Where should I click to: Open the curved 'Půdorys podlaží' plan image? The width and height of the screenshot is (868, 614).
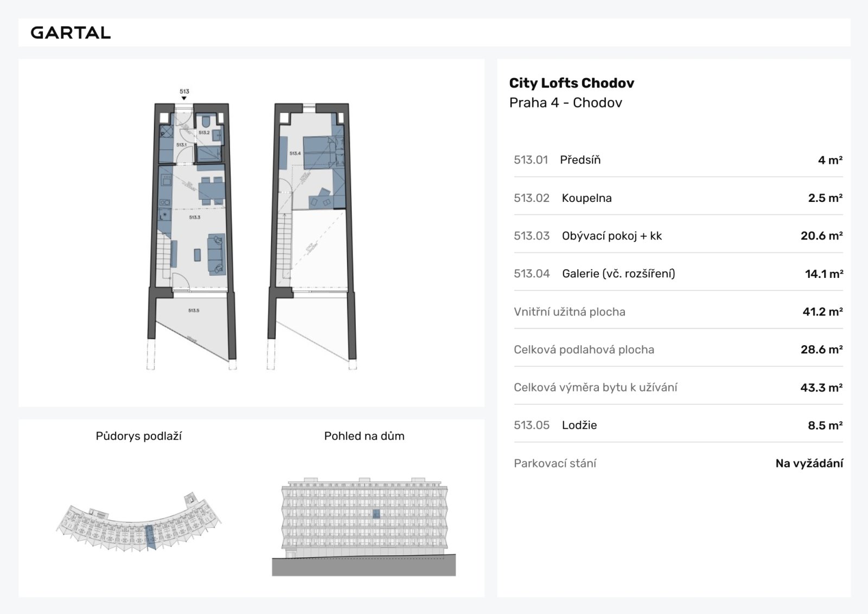coord(139,521)
